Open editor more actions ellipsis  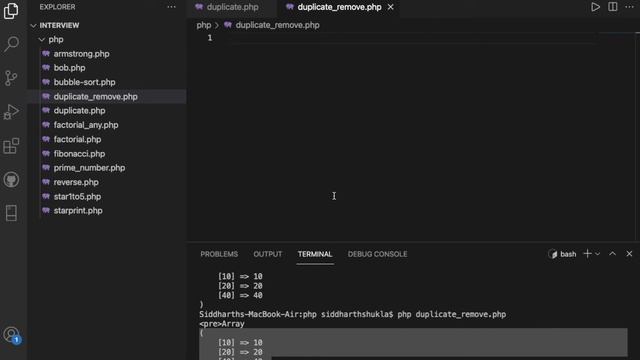pyautogui.click(x=630, y=7)
